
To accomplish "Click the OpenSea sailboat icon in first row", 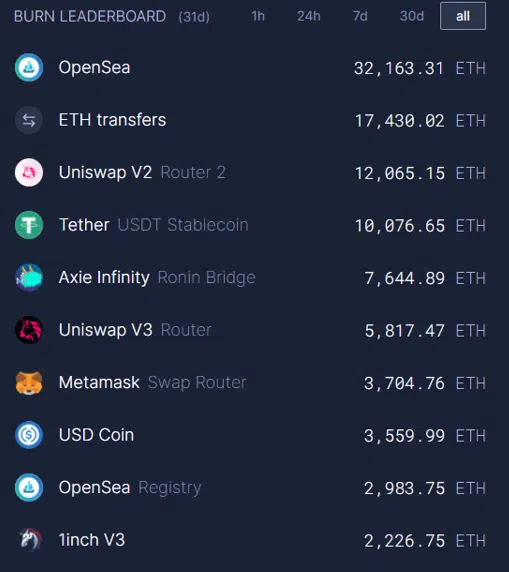I will pyautogui.click(x=29, y=67).
